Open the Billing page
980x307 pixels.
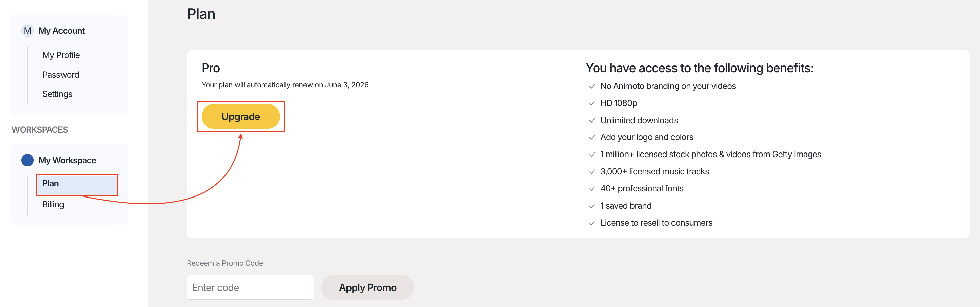coord(53,204)
